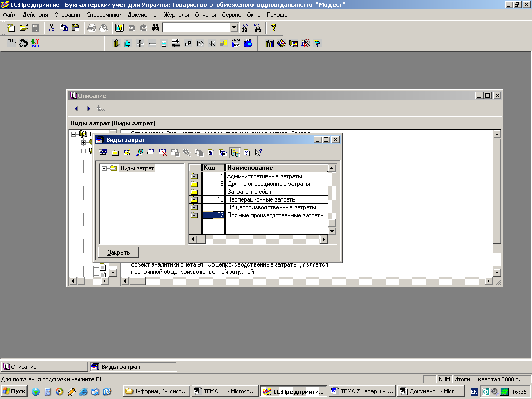Expand the Виды затрат tree root node

pyautogui.click(x=104, y=169)
